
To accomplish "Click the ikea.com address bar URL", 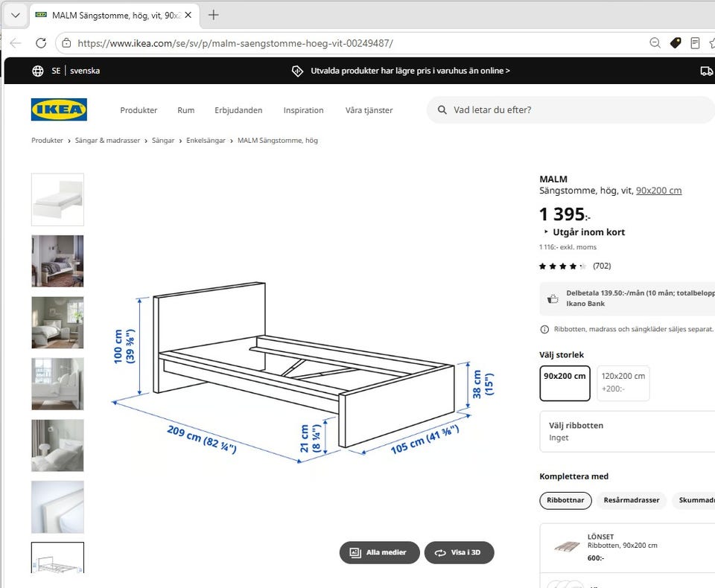I will coord(235,43).
